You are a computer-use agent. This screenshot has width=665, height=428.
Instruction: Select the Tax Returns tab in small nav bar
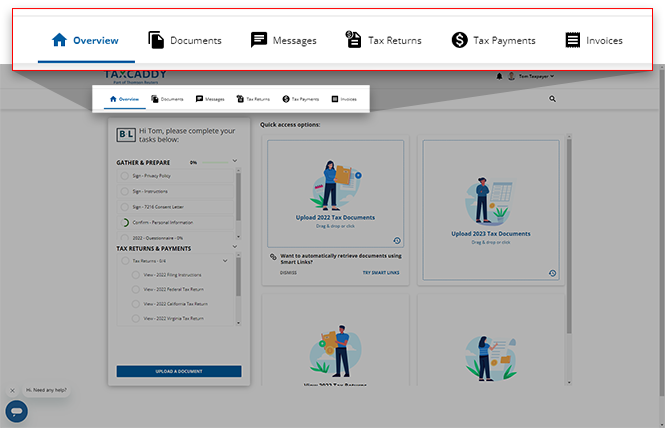pos(253,99)
